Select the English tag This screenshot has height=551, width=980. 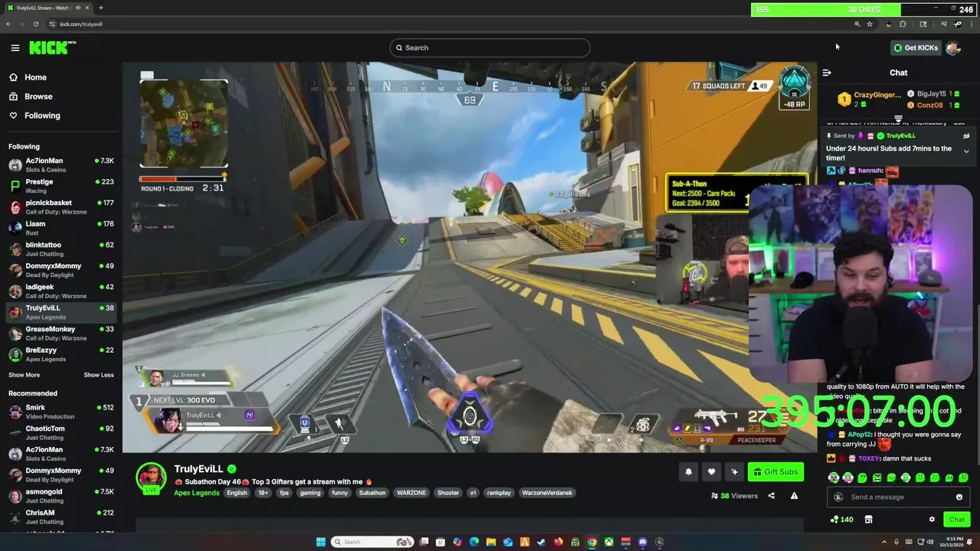click(237, 493)
